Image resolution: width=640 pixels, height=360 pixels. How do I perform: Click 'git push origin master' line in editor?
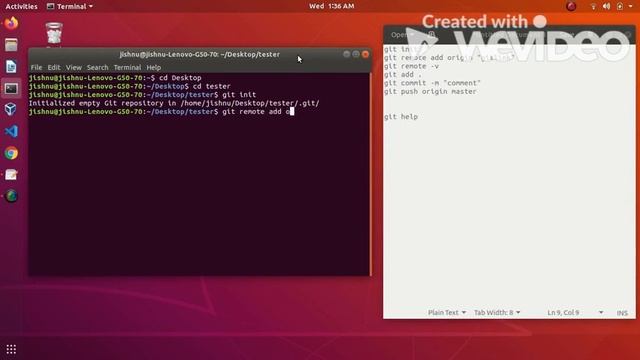430,91
